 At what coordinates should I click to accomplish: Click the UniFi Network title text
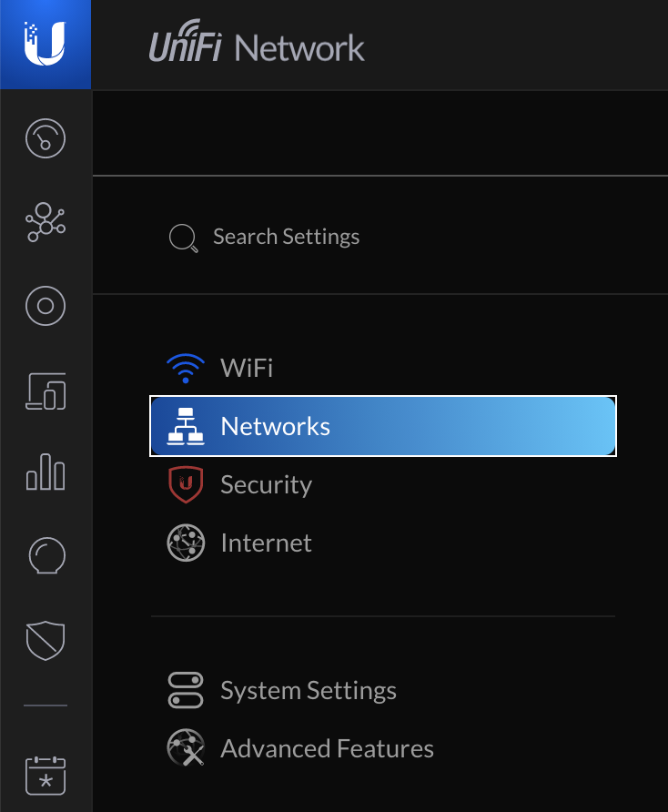(257, 43)
